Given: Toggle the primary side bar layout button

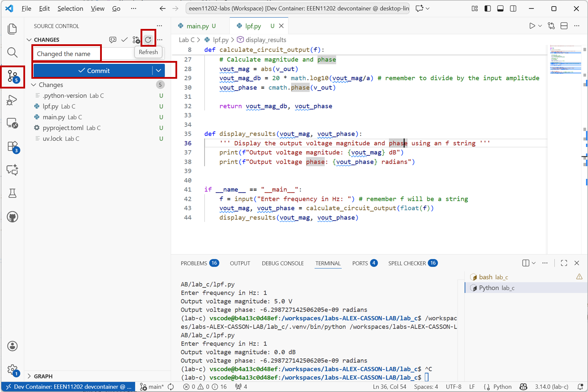Looking at the screenshot, I should click(x=488, y=9).
